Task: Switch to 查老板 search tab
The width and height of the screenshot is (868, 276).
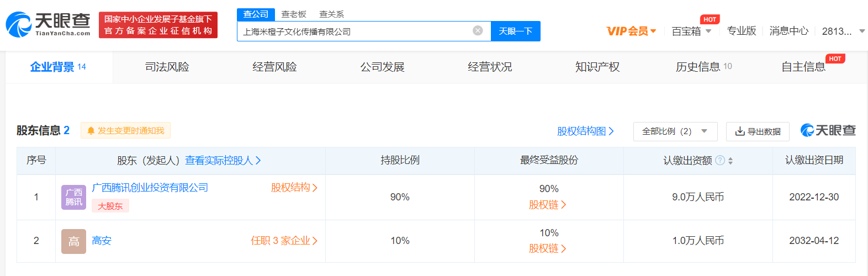Action: point(294,14)
